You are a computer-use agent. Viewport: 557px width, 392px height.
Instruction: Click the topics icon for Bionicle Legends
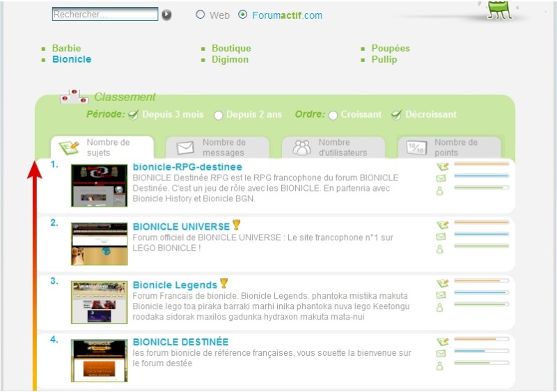pyautogui.click(x=442, y=283)
